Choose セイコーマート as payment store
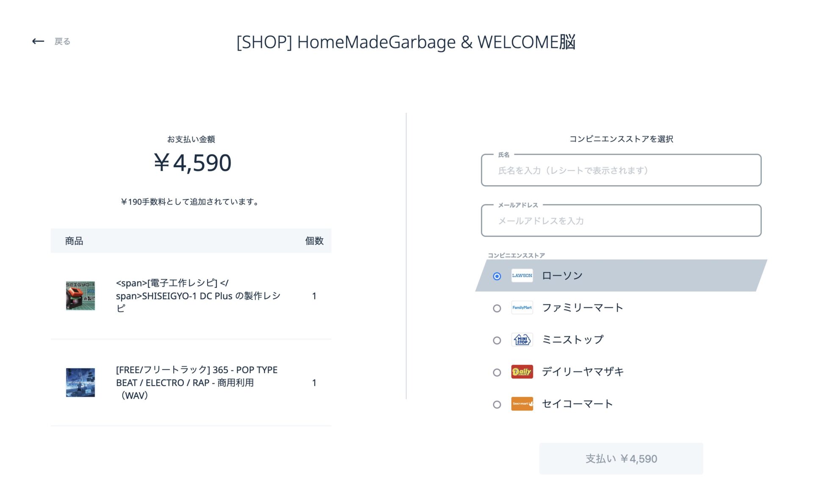 [x=496, y=404]
